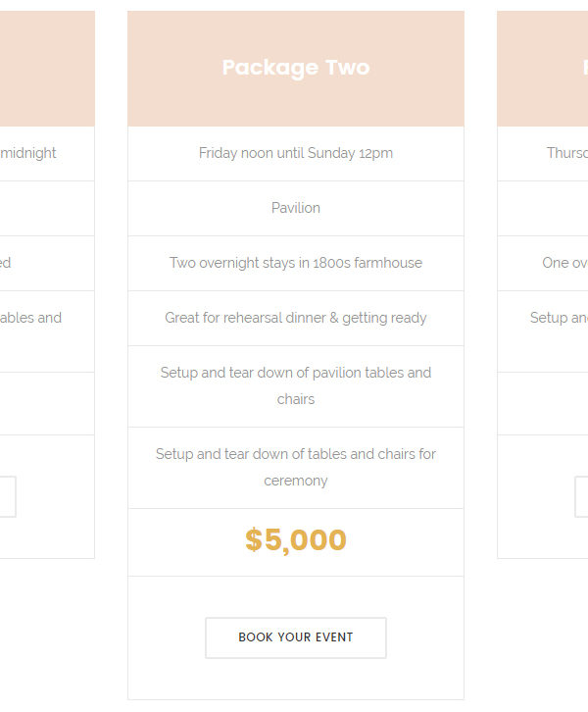The image size is (588, 712).
Task: Click the Setup row in right package
Action: [x=543, y=331]
